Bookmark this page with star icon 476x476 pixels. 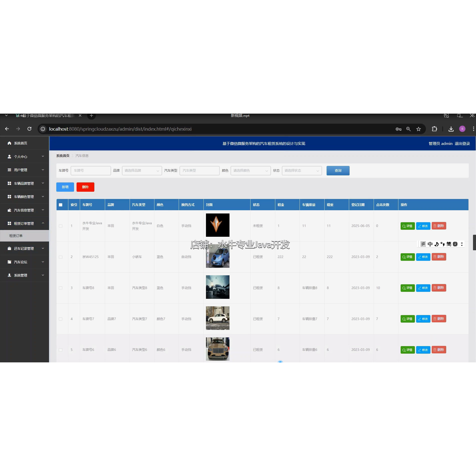tap(418, 129)
